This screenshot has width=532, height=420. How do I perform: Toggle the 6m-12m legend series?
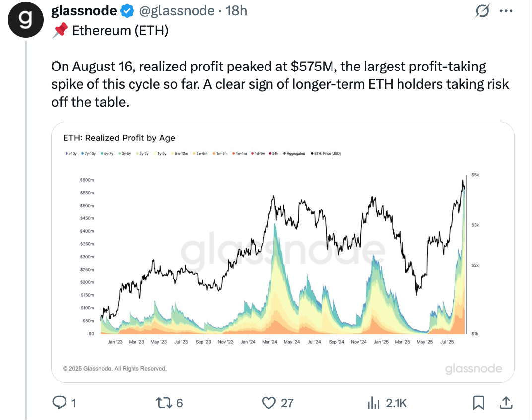179,154
